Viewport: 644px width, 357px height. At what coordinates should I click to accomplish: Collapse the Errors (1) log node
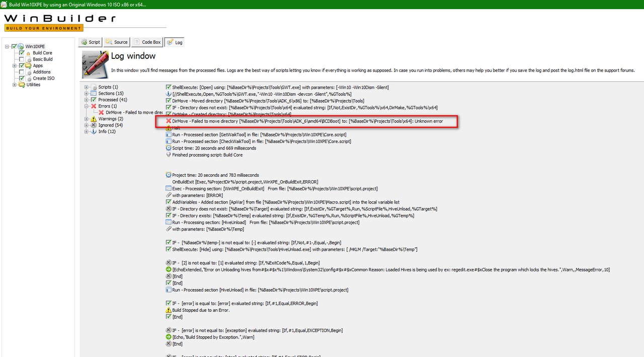[x=87, y=106]
